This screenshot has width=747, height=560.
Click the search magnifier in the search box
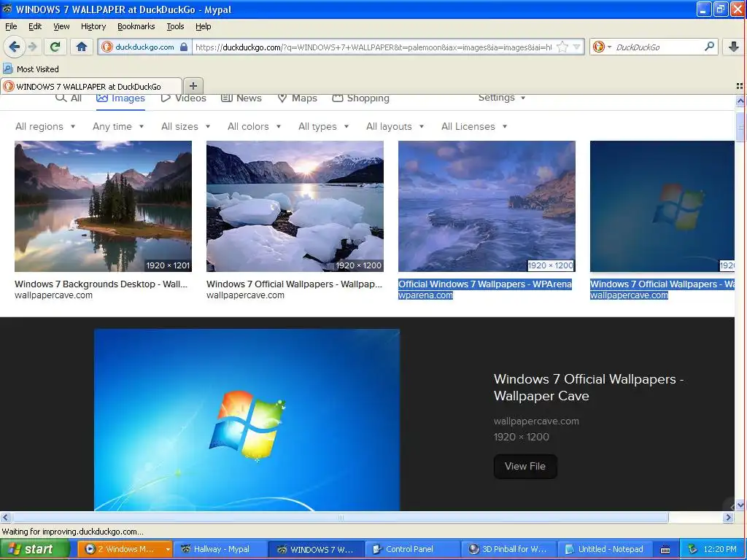point(709,46)
